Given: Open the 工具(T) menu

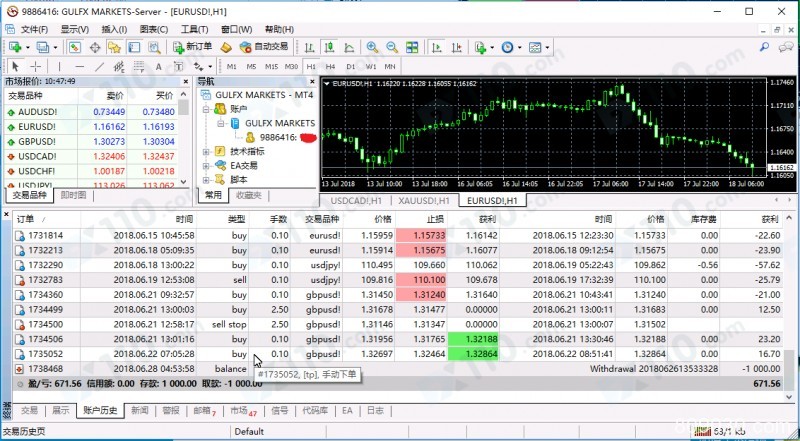Looking at the screenshot, I should point(194,30).
